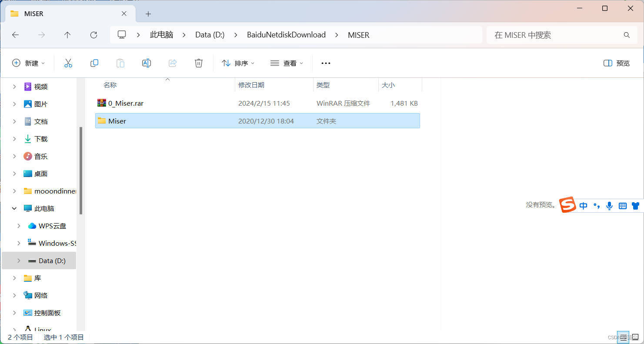Open Sogou voice input via microphone icon

coord(609,206)
